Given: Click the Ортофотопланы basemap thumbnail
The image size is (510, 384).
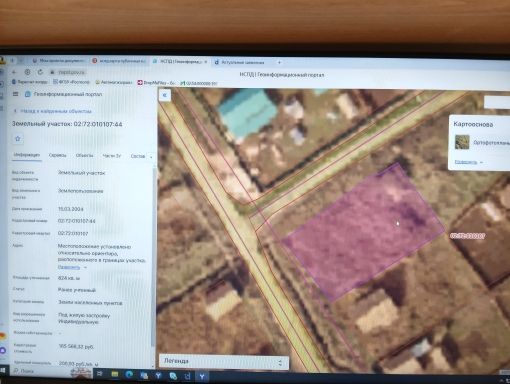Looking at the screenshot, I should coord(462,142).
